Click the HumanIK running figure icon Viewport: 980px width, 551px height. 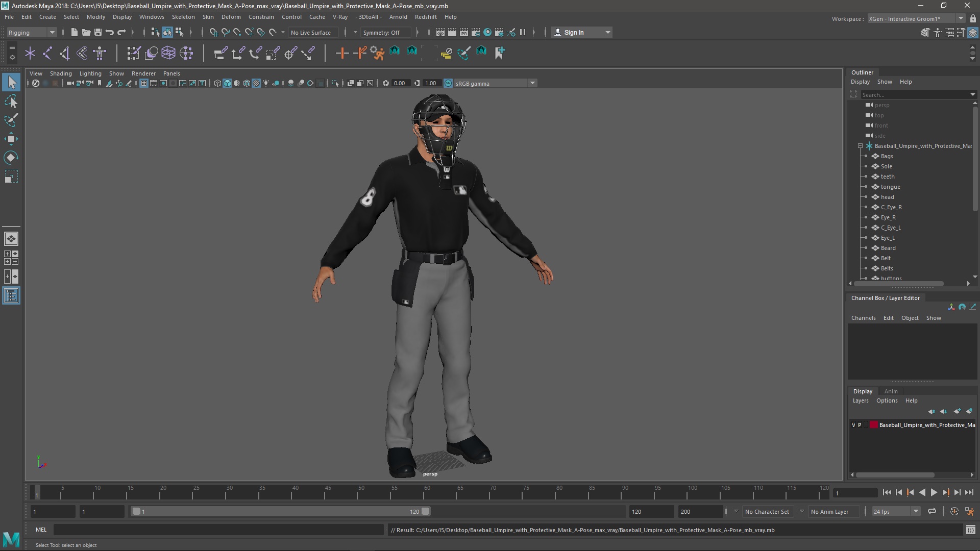tap(377, 53)
